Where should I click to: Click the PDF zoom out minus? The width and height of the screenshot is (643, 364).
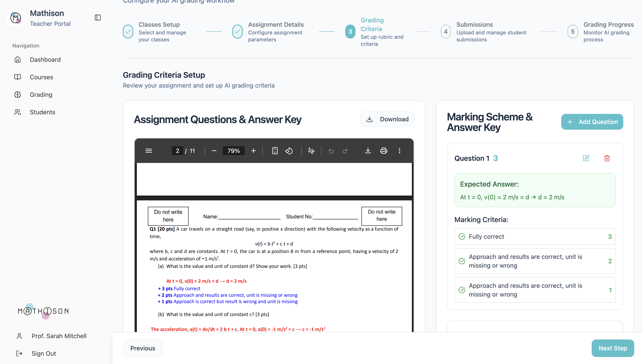point(214,151)
